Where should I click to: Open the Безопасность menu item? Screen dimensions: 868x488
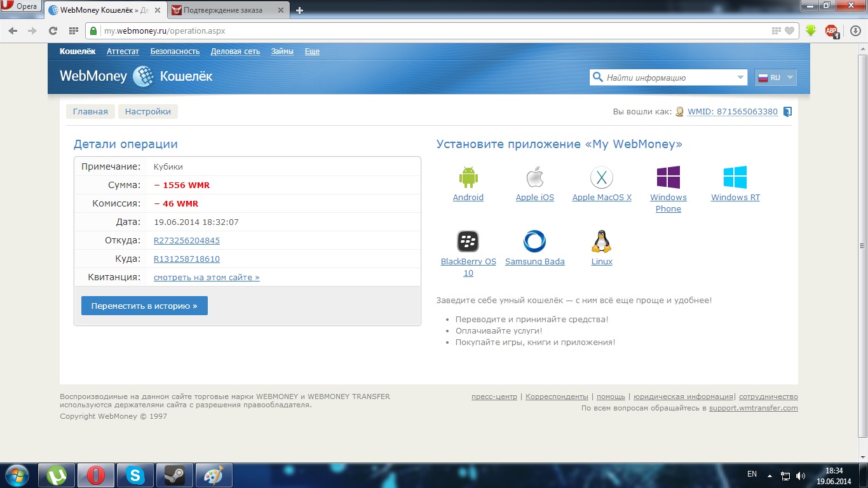tap(175, 51)
